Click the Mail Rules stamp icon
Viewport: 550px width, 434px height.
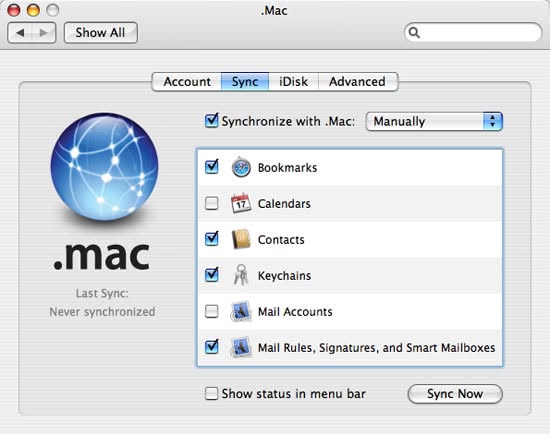point(241,347)
